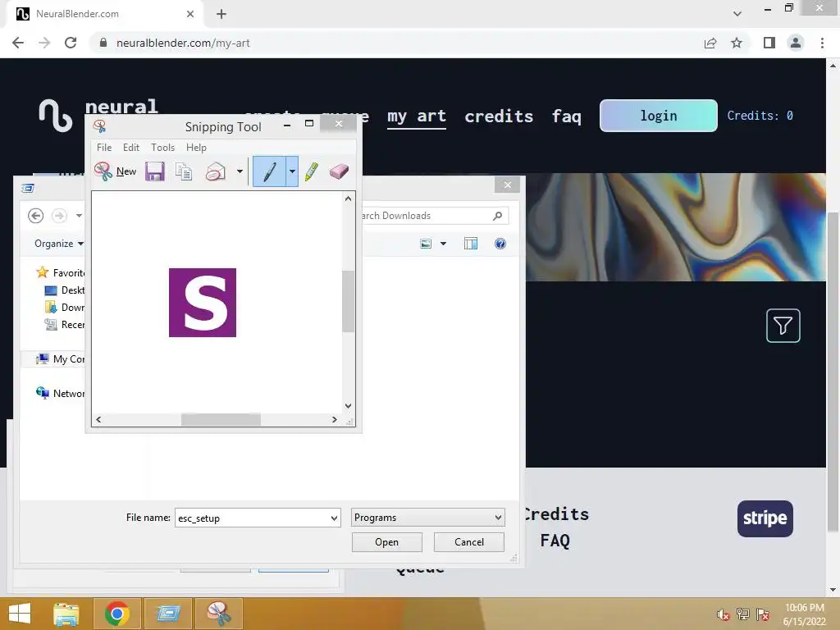Open the Snipping Tool Tools menu

click(163, 148)
